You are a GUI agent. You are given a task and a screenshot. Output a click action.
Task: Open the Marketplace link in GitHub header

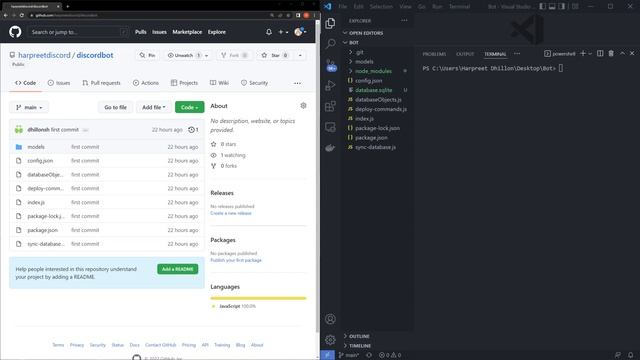[187, 32]
